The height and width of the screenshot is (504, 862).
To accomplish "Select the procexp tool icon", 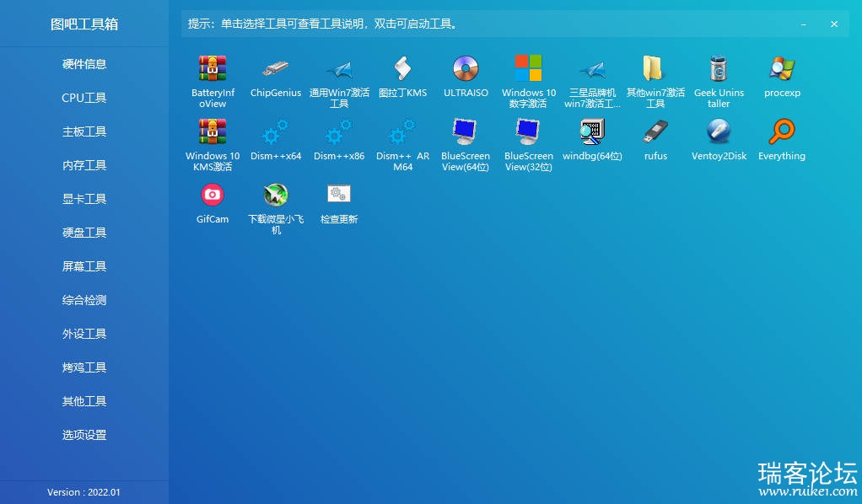I will coord(782,68).
